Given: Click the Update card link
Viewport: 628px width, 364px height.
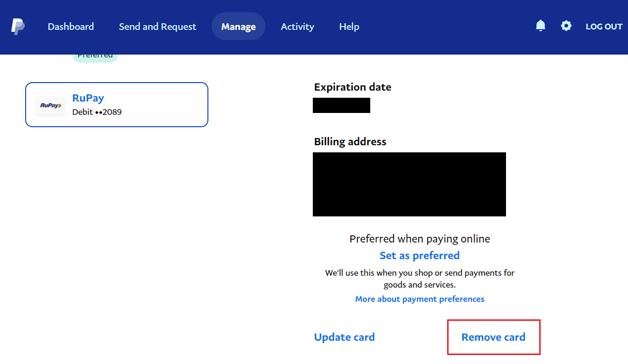Looking at the screenshot, I should [x=345, y=337].
